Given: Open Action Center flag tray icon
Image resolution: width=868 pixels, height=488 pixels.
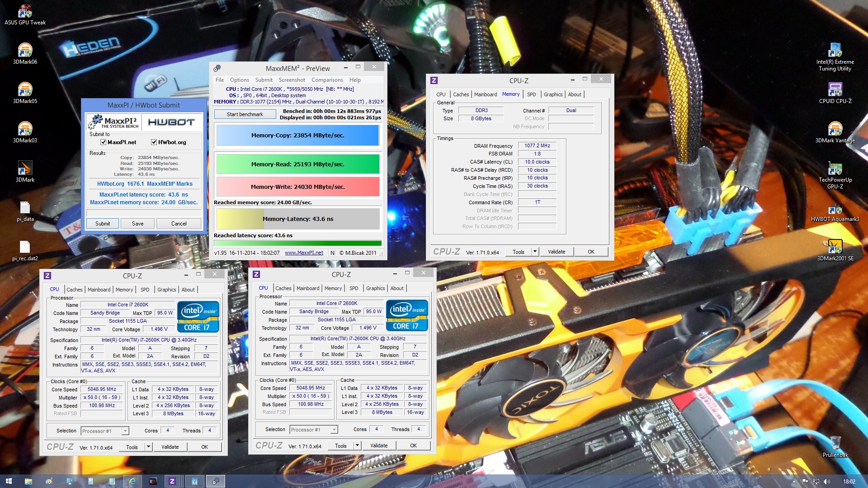Looking at the screenshot, I should point(805,482).
